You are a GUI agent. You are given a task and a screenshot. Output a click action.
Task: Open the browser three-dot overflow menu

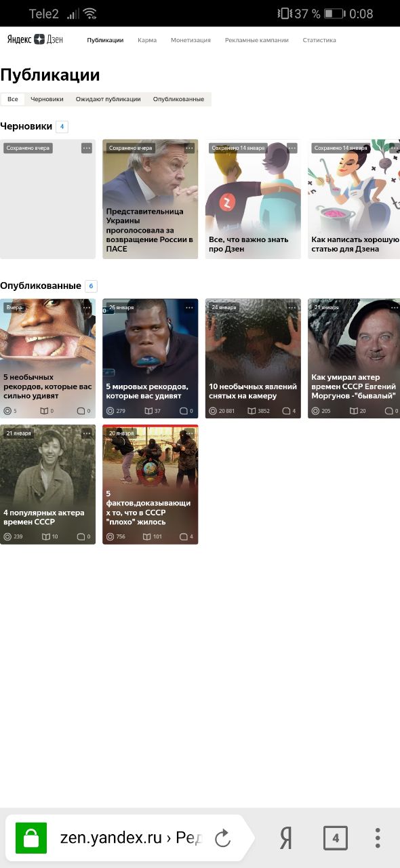click(x=378, y=838)
